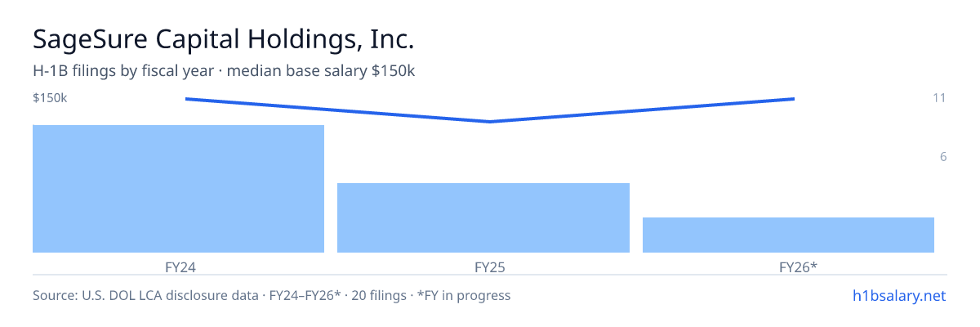Click the FY25 filings bar
Viewport: 980px width, 327px height.
[x=483, y=217]
